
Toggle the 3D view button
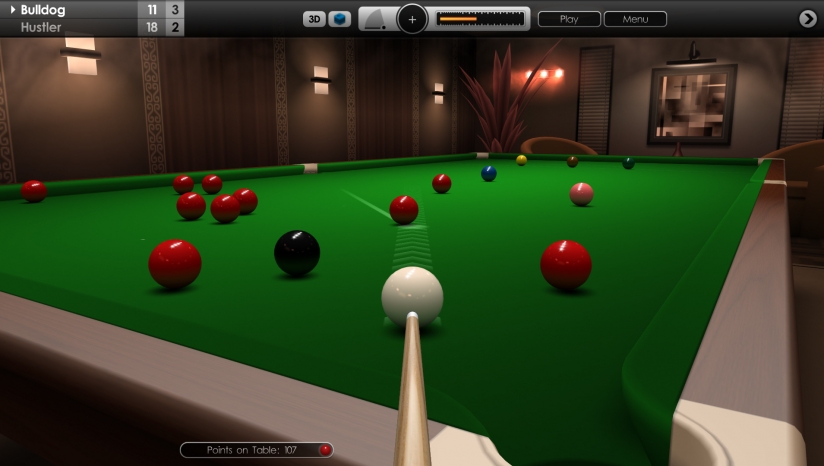(x=314, y=19)
